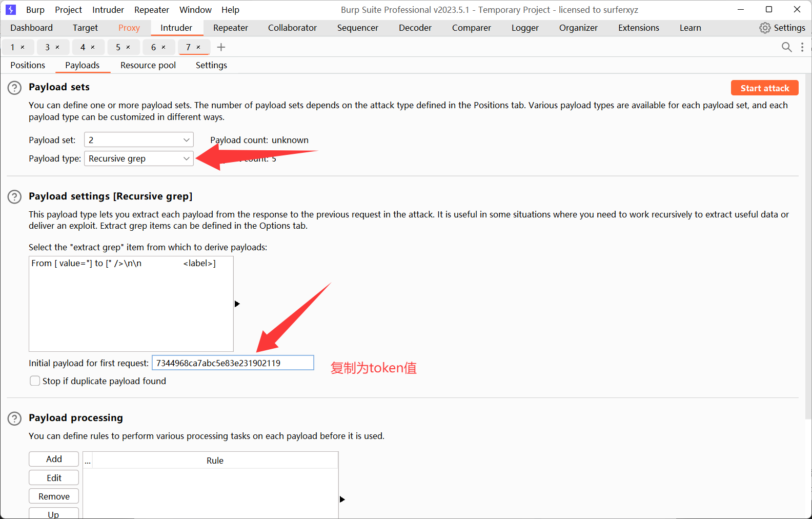Select Intruder attack tab 7
This screenshot has height=519, width=812.
point(189,47)
